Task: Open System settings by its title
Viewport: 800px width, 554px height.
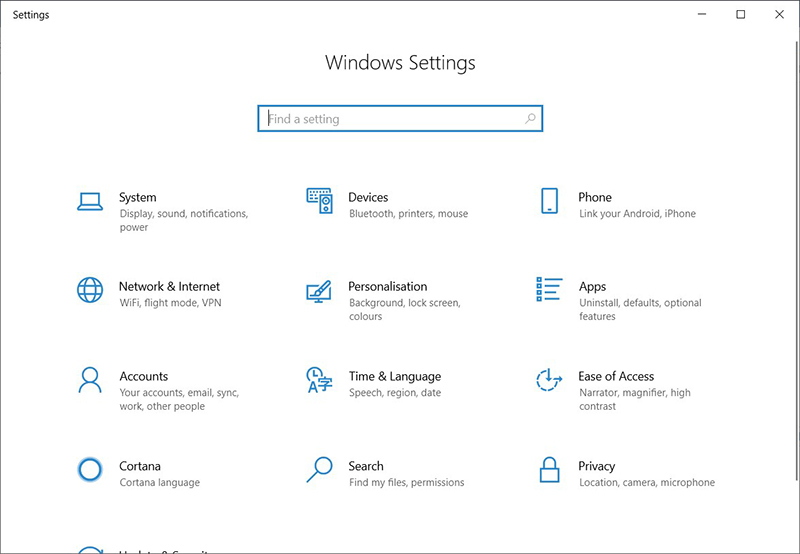Action: coord(138,197)
